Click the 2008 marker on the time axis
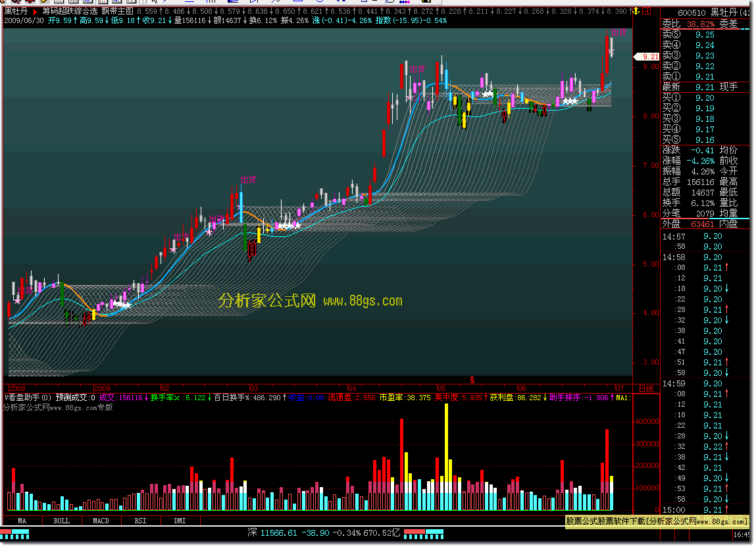756x547 pixels. click(17, 388)
